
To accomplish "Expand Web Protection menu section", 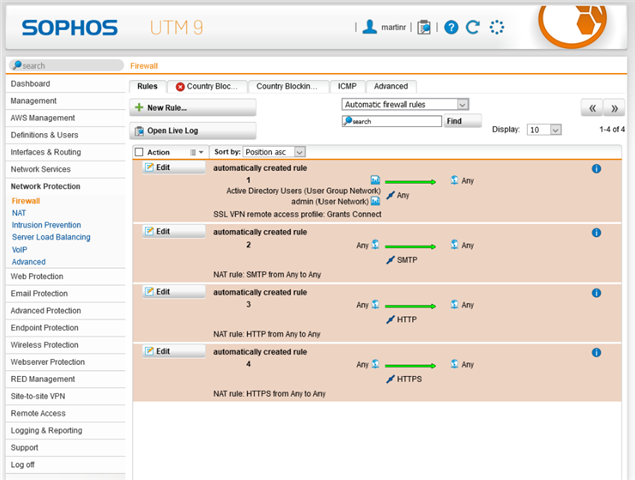I will click(x=37, y=276).
